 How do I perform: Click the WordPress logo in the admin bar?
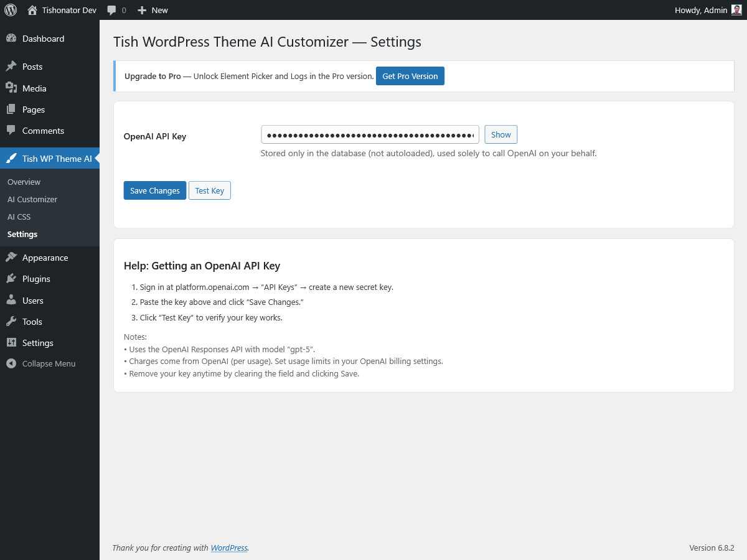tap(10, 10)
